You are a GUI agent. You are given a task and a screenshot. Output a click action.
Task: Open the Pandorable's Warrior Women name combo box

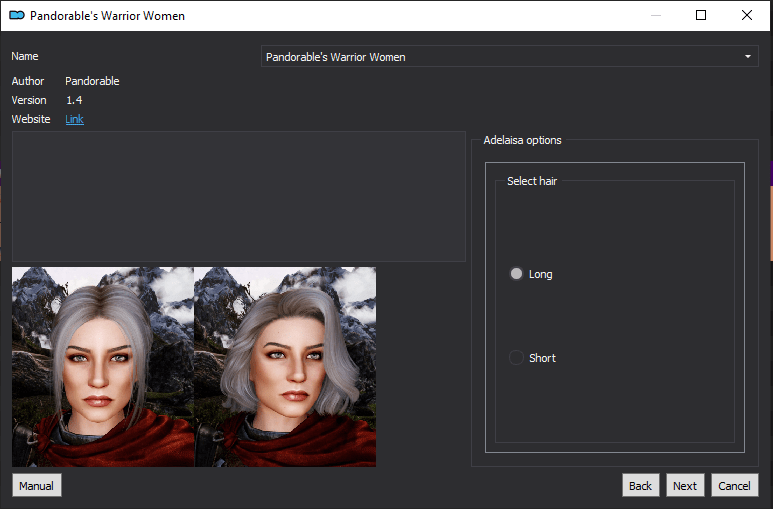coord(500,57)
